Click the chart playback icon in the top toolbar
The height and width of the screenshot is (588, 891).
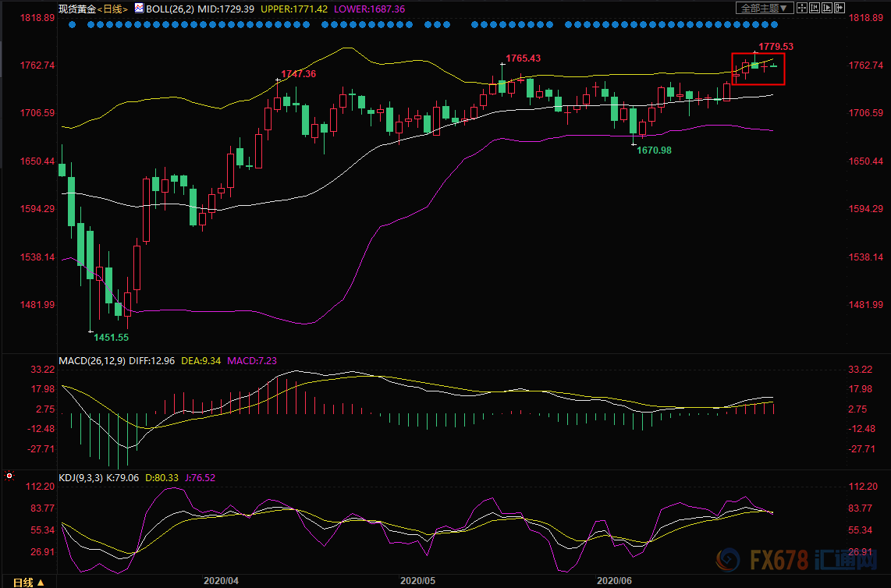click(827, 8)
